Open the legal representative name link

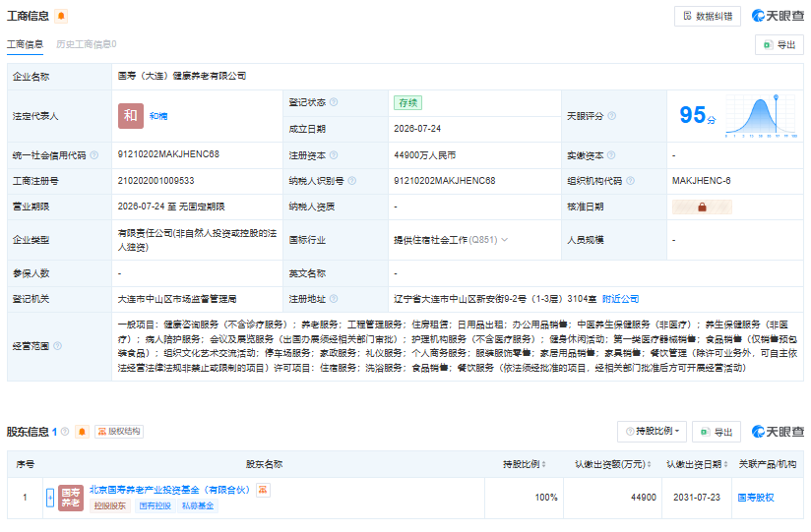(158, 116)
